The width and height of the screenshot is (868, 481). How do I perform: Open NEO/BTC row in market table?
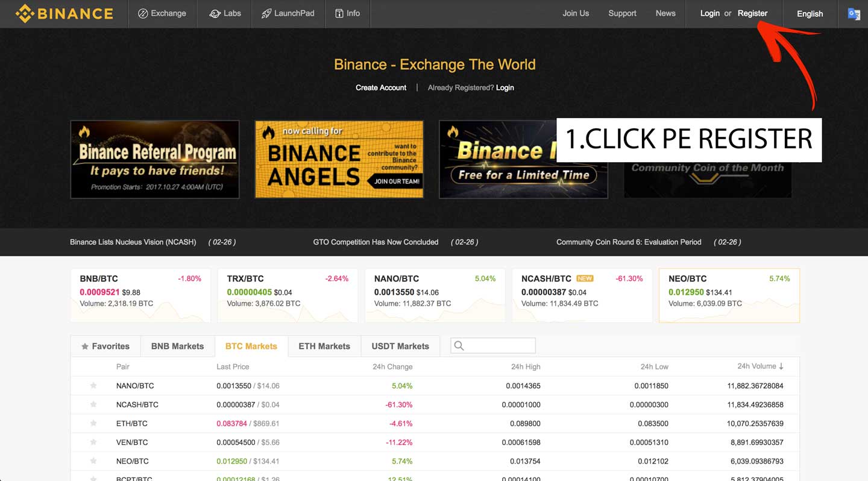(x=435, y=461)
